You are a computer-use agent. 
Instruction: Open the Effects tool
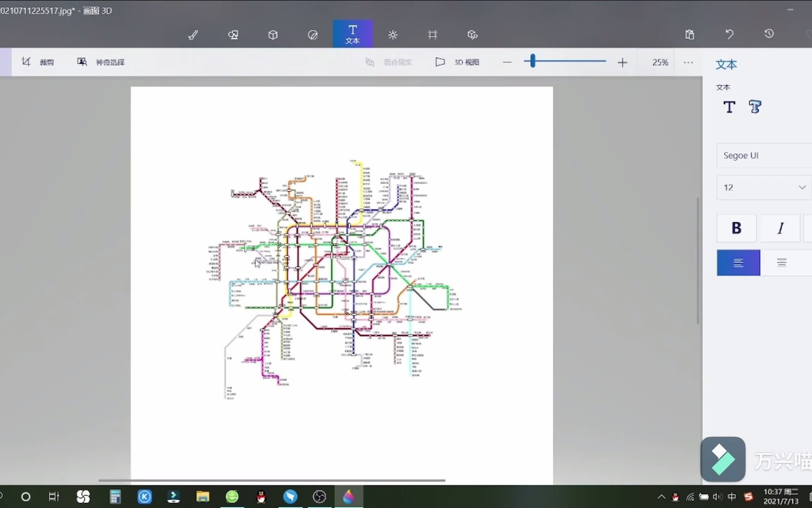click(x=393, y=35)
